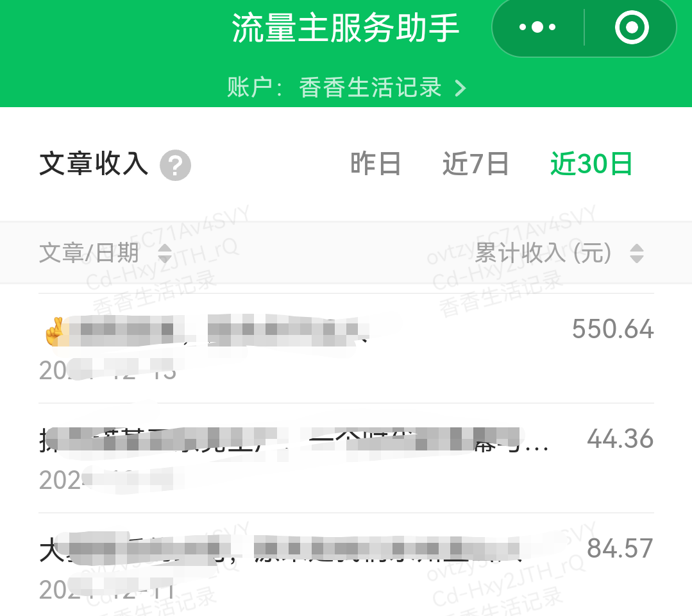Sort by 文章/日期 arrows
Image resolution: width=692 pixels, height=616 pixels.
point(165,253)
